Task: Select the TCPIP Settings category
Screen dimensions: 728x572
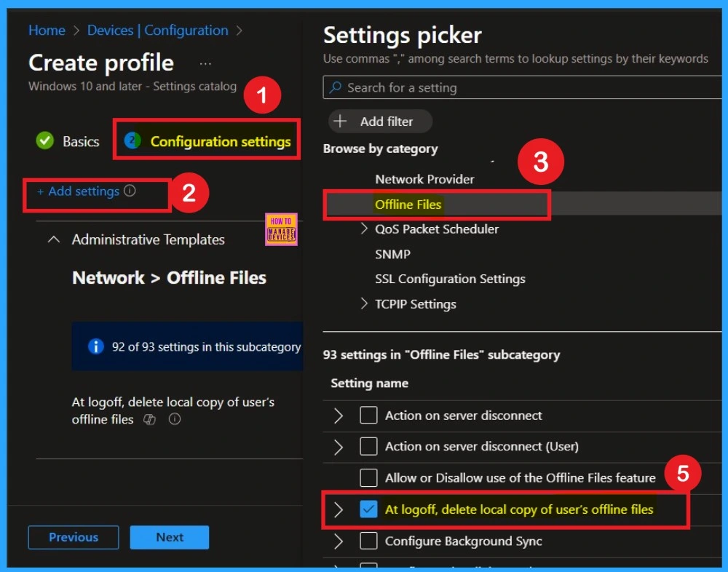Action: pyautogui.click(x=416, y=304)
